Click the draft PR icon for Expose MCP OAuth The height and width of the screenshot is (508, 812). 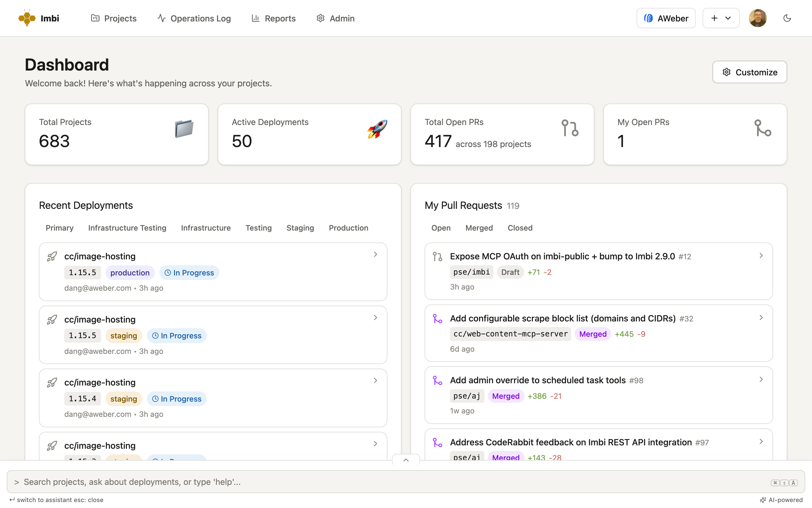[x=438, y=257]
